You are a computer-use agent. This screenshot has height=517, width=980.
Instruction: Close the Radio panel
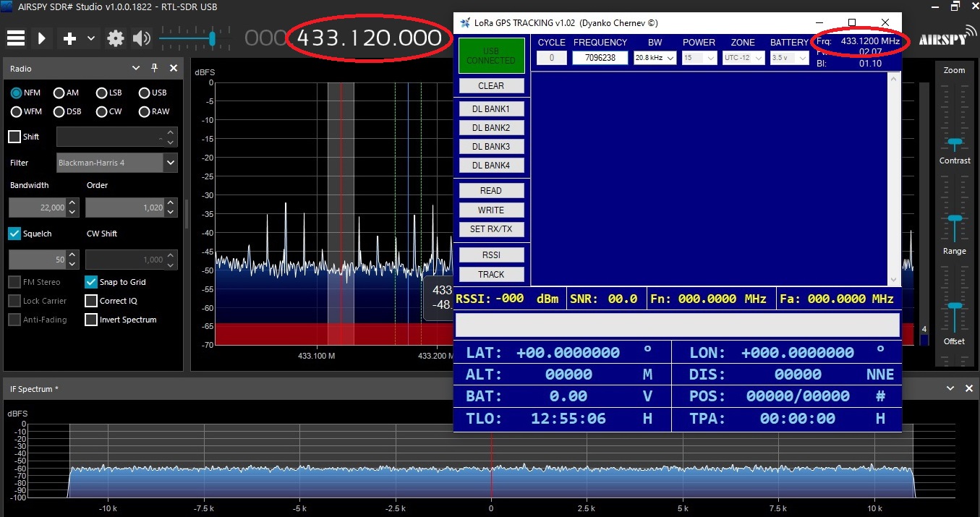[x=174, y=68]
